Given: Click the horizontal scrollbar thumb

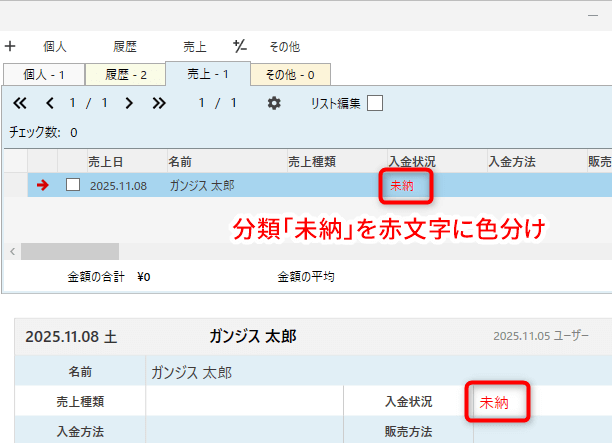Looking at the screenshot, I should click(x=69, y=251).
